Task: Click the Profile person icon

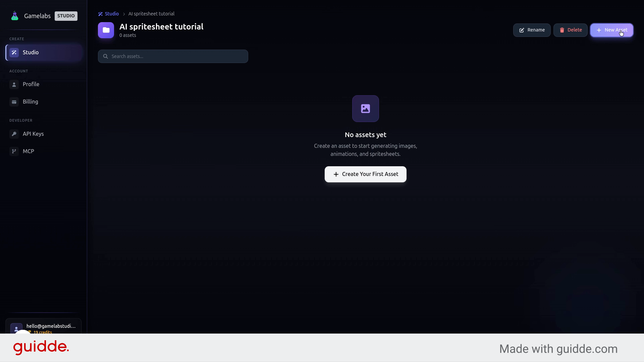Action: (14, 85)
